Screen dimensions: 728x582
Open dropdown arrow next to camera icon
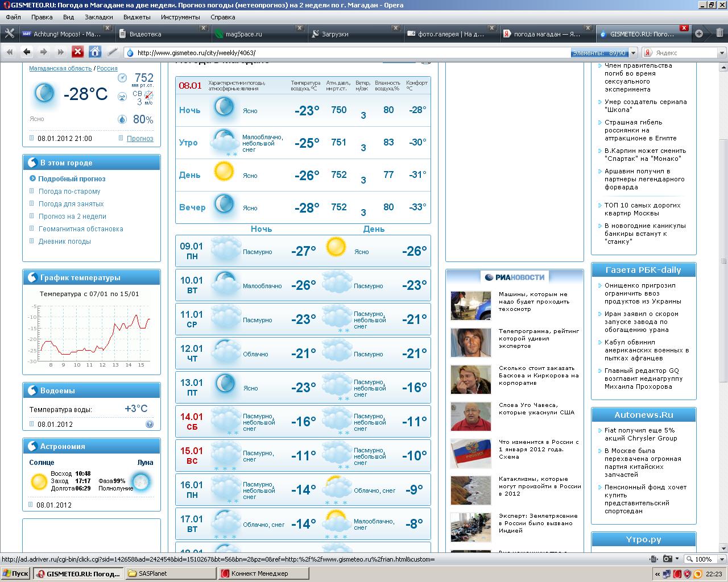[x=676, y=559]
